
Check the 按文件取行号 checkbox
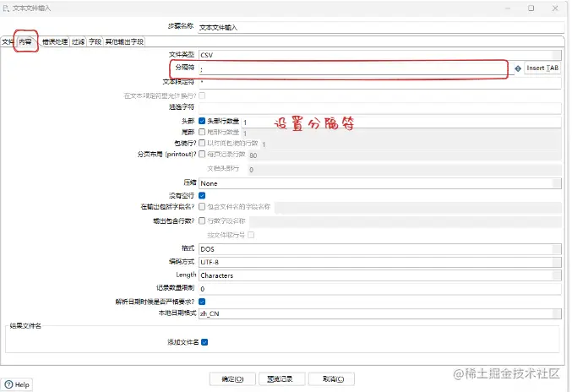click(251, 235)
